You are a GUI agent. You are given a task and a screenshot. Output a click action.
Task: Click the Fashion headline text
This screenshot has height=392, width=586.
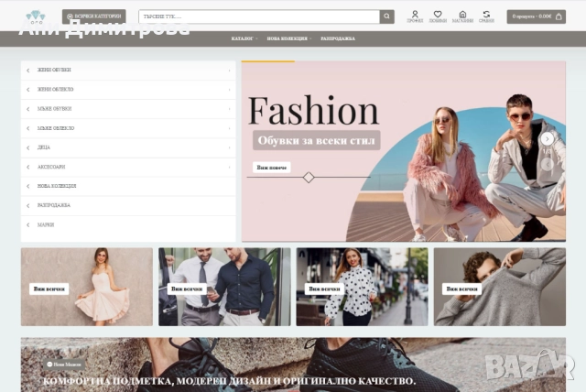point(313,111)
